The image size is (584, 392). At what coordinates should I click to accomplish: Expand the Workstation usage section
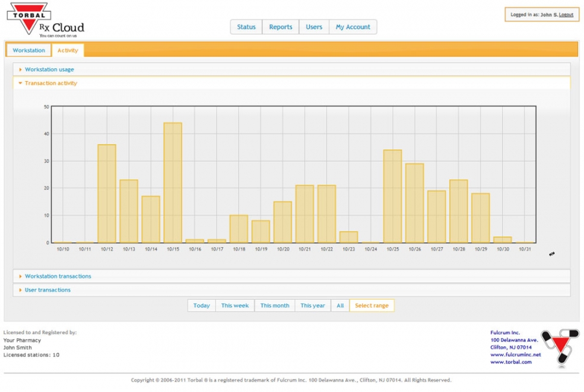pyautogui.click(x=291, y=69)
